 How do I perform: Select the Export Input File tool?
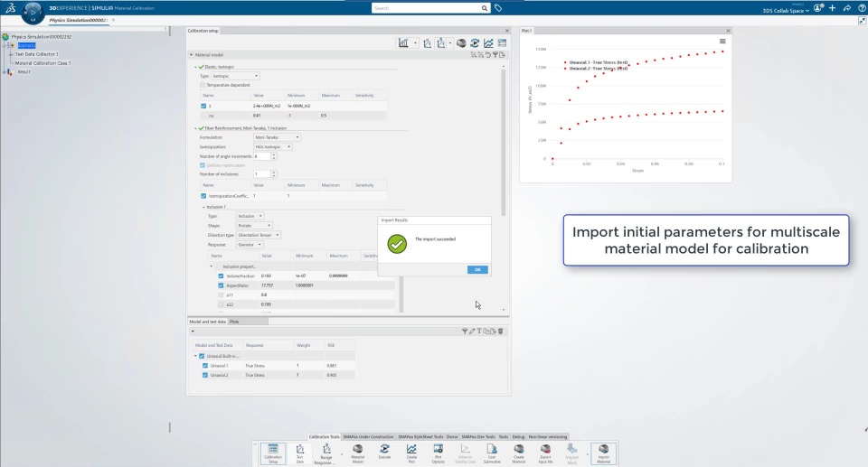[x=545, y=453]
